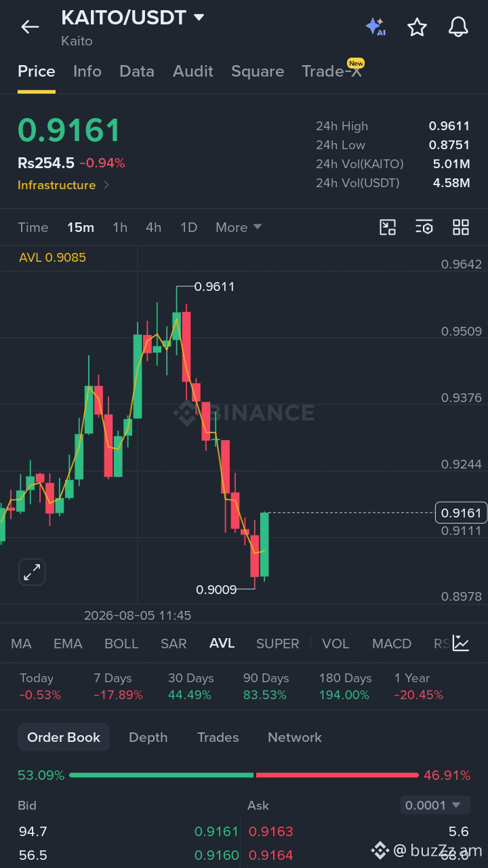This screenshot has width=488, height=868.
Task: Switch to the Data tab
Action: 137,71
